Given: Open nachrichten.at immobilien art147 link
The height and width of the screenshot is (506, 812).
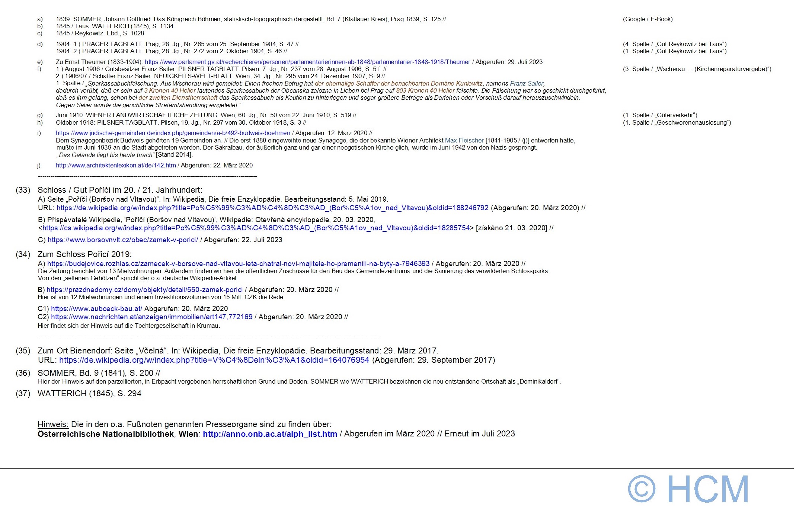Looking at the screenshot, I should pos(151,317).
